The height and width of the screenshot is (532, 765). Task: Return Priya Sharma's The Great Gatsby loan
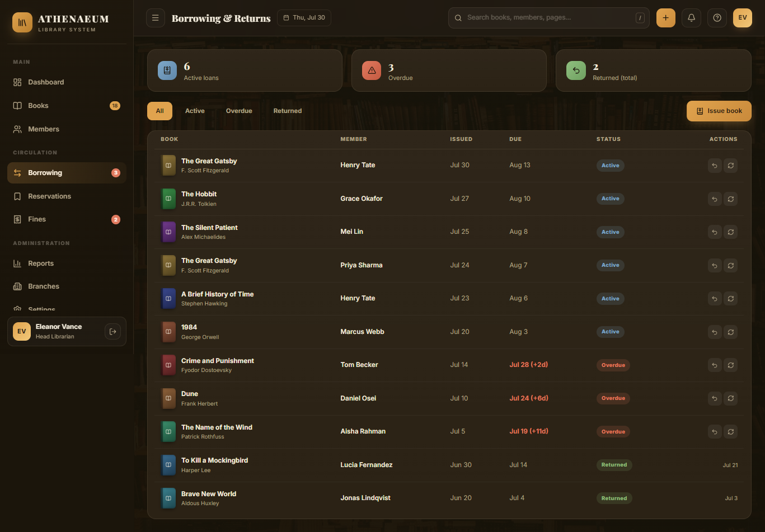click(x=715, y=265)
